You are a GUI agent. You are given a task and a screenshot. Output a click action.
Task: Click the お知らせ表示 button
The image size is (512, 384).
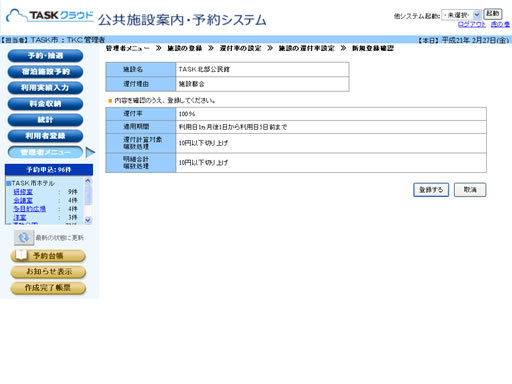(x=48, y=272)
